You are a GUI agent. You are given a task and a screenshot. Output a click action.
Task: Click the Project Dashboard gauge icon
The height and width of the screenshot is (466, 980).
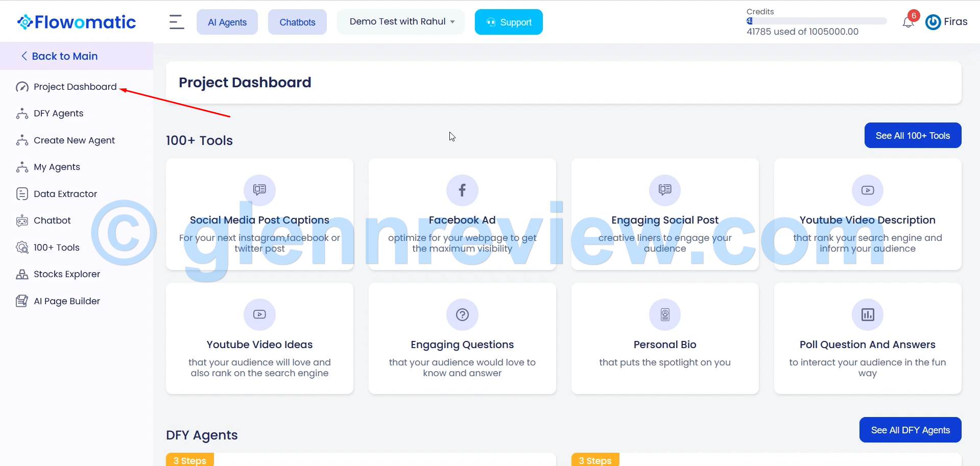pos(22,87)
